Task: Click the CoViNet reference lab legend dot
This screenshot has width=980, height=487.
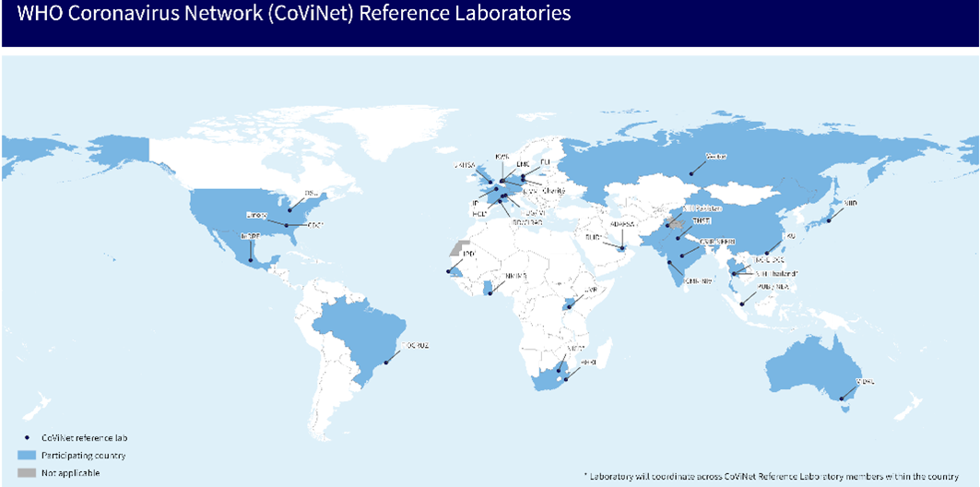Action: [x=26, y=437]
